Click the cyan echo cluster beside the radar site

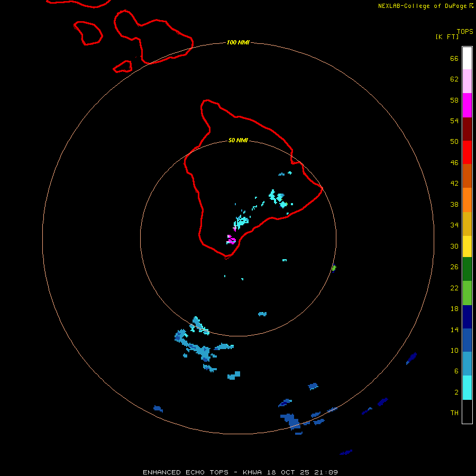tap(242, 222)
